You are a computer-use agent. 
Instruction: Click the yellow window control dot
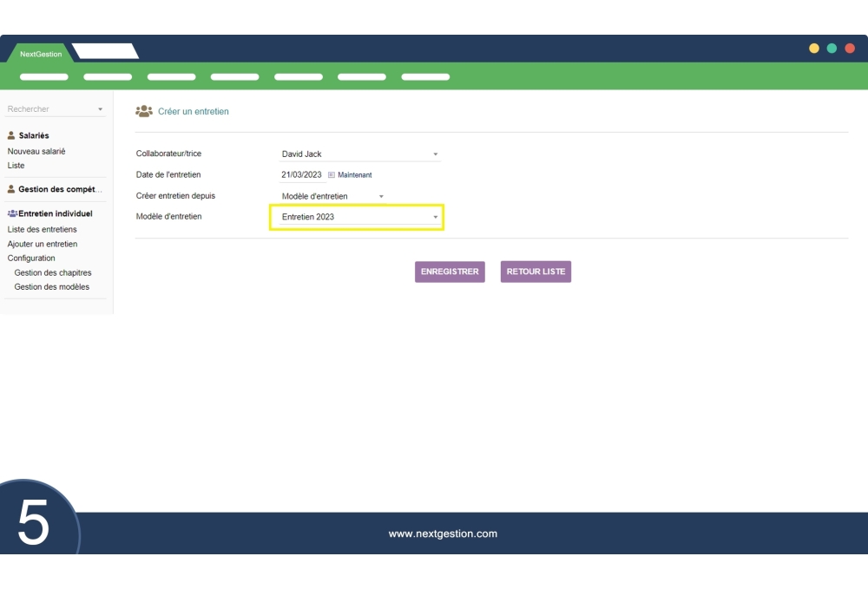[814, 49]
